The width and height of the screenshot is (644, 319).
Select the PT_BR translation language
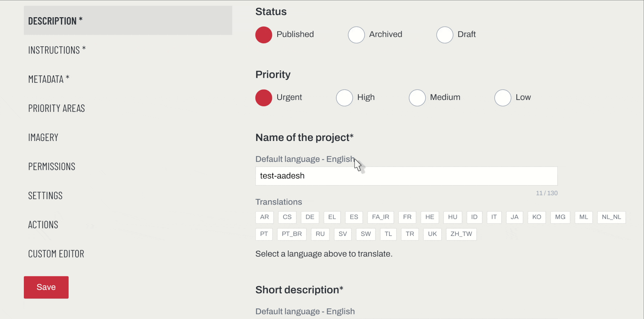click(292, 234)
